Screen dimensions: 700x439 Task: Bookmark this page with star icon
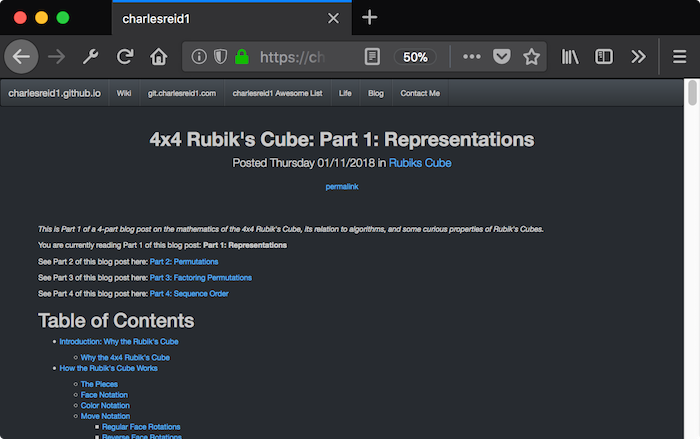click(x=531, y=57)
